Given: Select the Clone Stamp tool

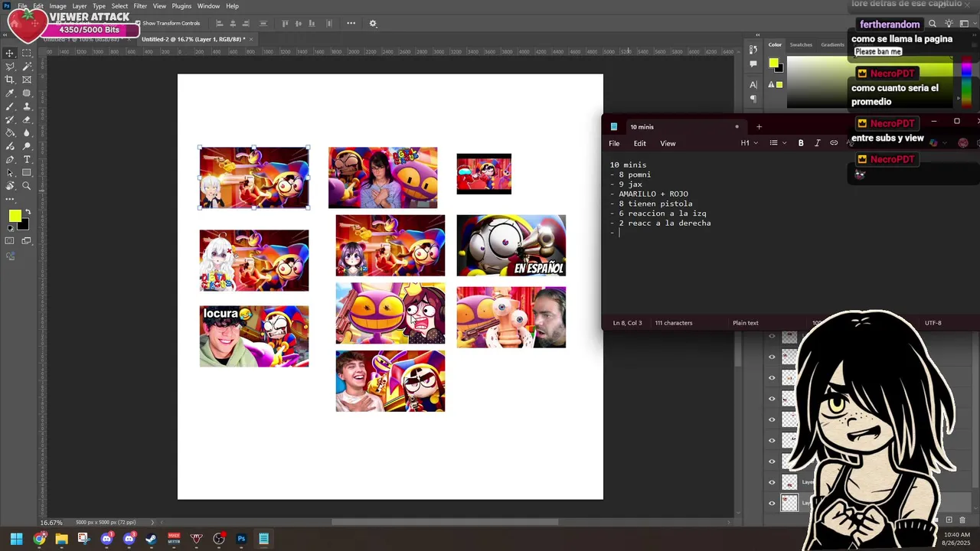Looking at the screenshot, I should point(27,106).
